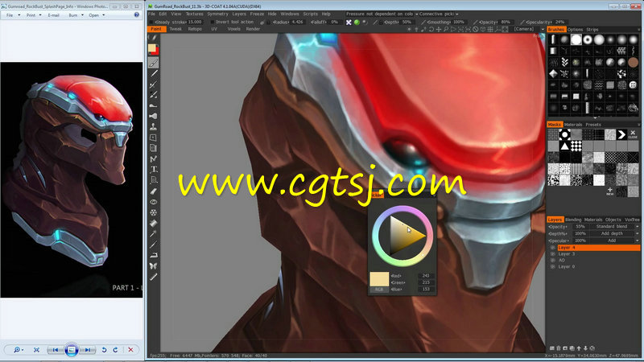Open the Freeze menu
The image size is (644, 362).
pyautogui.click(x=257, y=14)
